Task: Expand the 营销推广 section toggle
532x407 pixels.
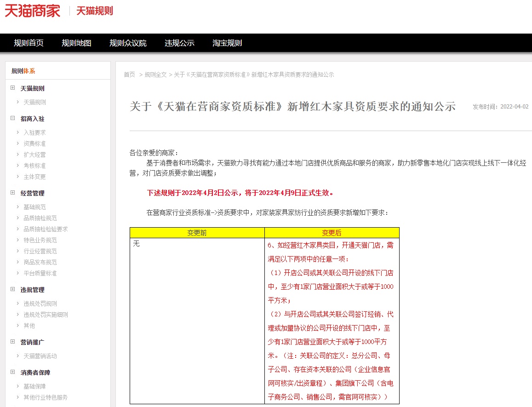Action: pyautogui.click(x=12, y=342)
